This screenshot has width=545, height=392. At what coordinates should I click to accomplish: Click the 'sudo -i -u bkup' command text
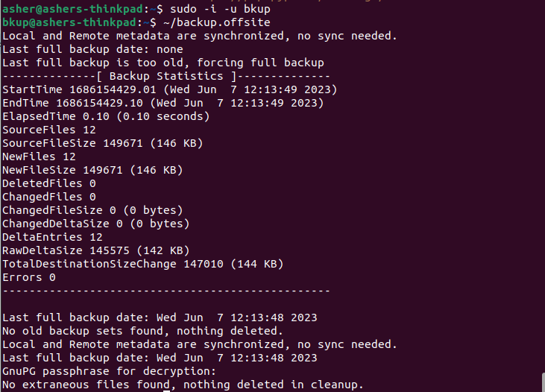[x=220, y=9]
